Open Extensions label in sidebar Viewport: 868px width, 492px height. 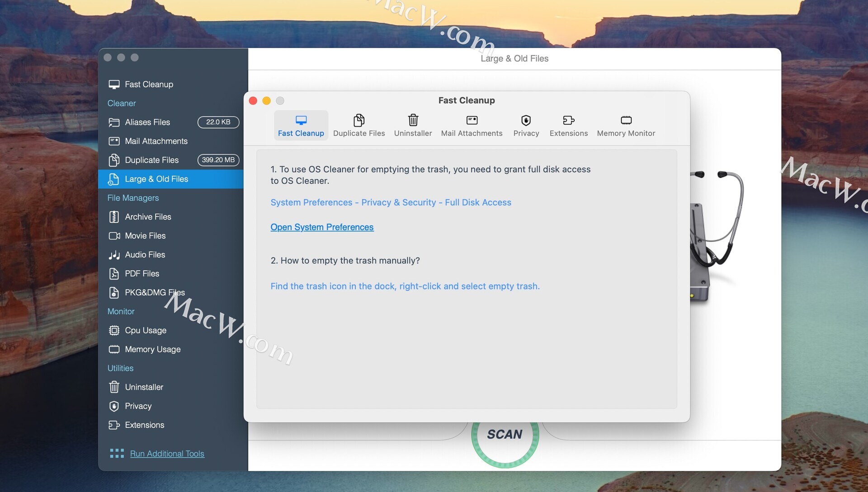click(x=145, y=425)
